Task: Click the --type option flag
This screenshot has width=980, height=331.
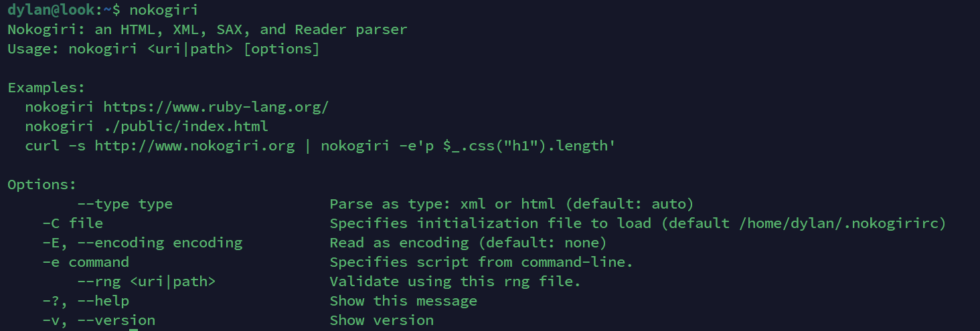Action: coord(103,204)
